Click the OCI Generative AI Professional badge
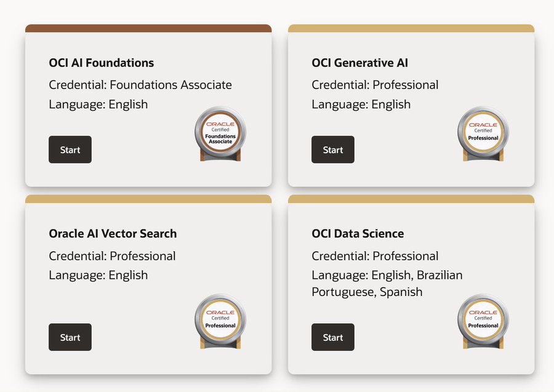This screenshot has height=392, width=554. coord(483,132)
